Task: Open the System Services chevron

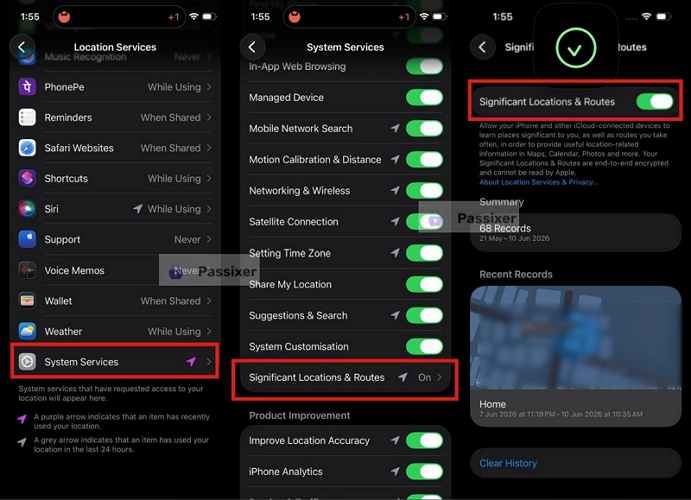Action: [x=209, y=362]
